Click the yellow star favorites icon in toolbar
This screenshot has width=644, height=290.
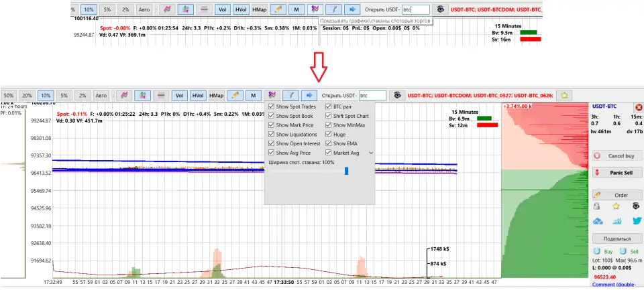565,96
